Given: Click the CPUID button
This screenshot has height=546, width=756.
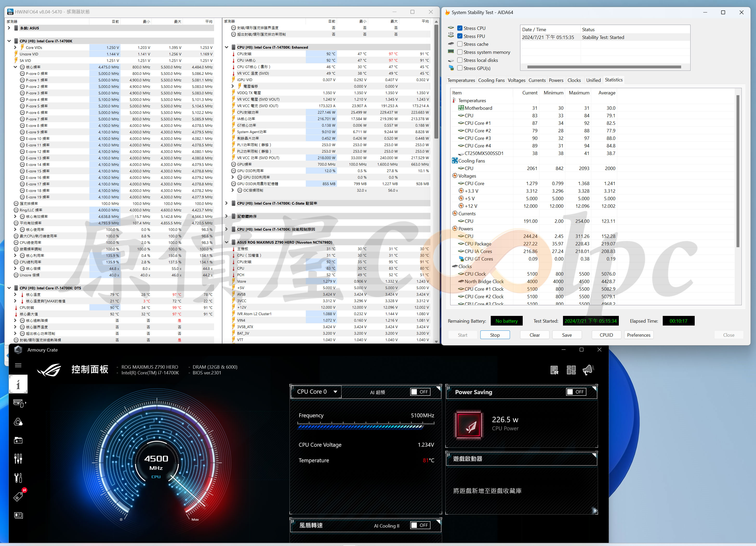Looking at the screenshot, I should coord(606,335).
